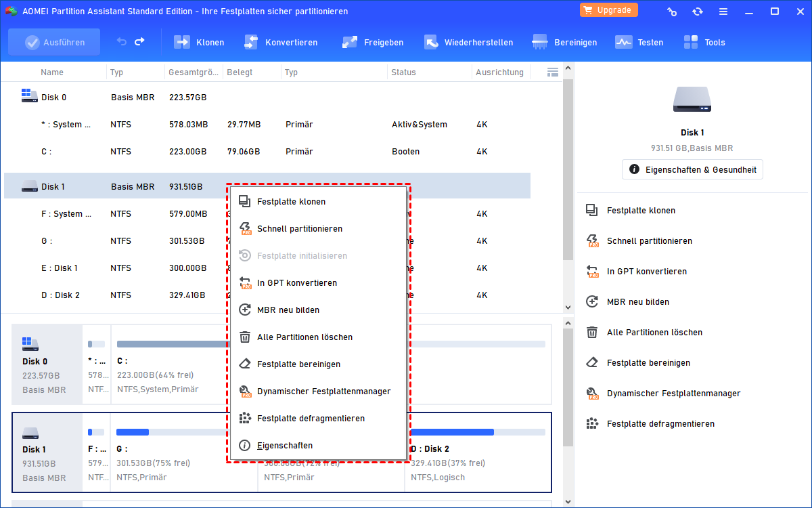Viewport: 812px width, 508px height.
Task: Click the Status column header
Action: [403, 72]
